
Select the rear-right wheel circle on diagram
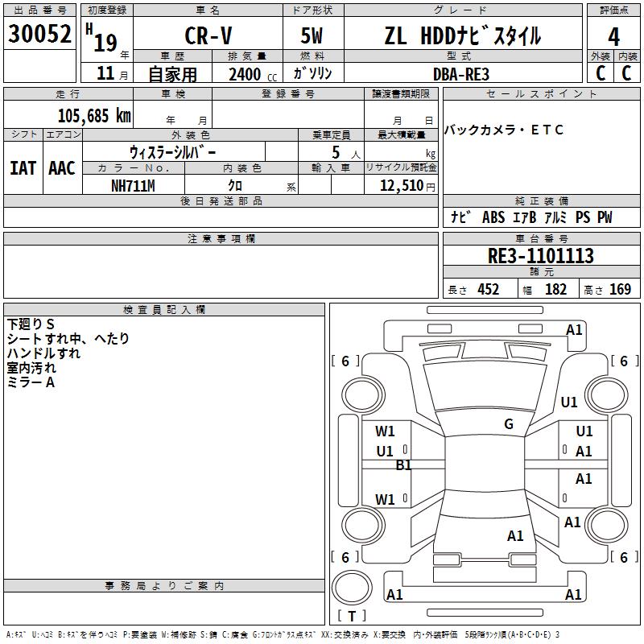click(606, 525)
